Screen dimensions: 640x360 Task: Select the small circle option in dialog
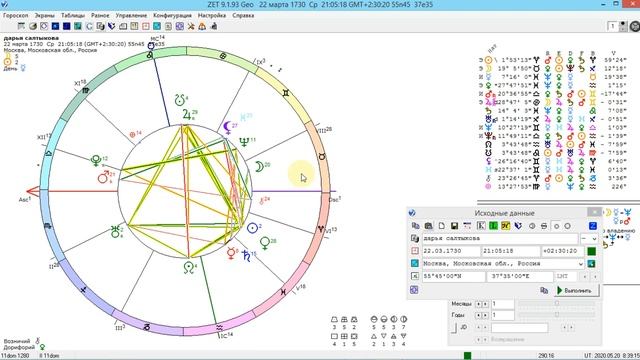point(556,226)
